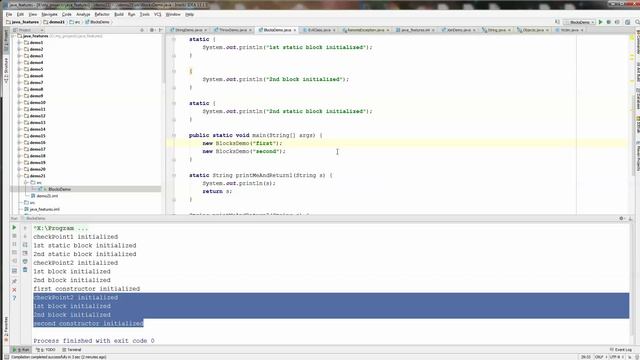This screenshot has height=360, width=640.
Task: Open Structure side tool window
Action: point(6,71)
